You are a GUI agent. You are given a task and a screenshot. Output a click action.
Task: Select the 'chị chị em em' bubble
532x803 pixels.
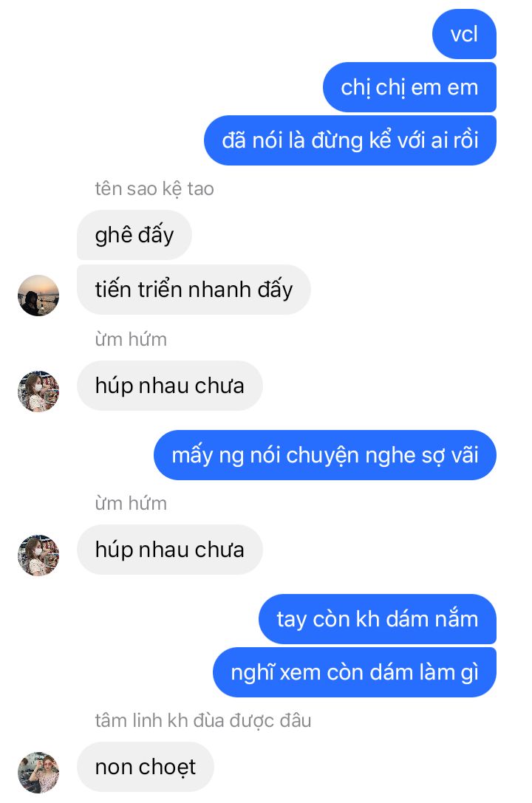click(409, 87)
